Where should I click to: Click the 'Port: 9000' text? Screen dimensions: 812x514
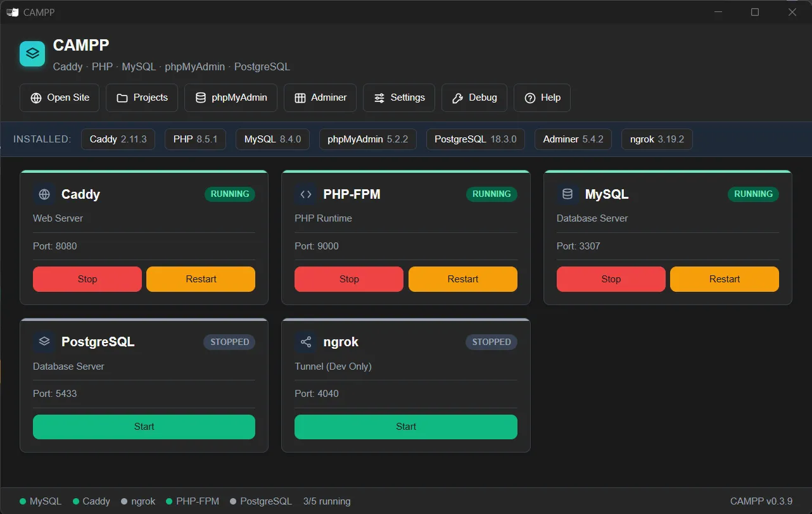pyautogui.click(x=317, y=246)
